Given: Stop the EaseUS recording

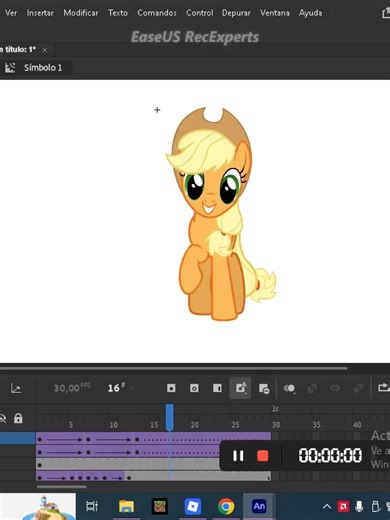Looking at the screenshot, I should tap(263, 456).
